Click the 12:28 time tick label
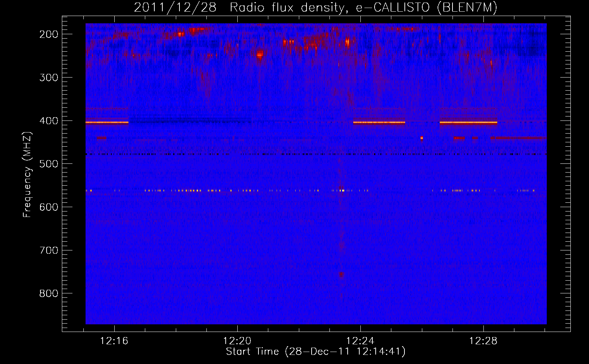Screen dimensions: 589x364 point(483,341)
